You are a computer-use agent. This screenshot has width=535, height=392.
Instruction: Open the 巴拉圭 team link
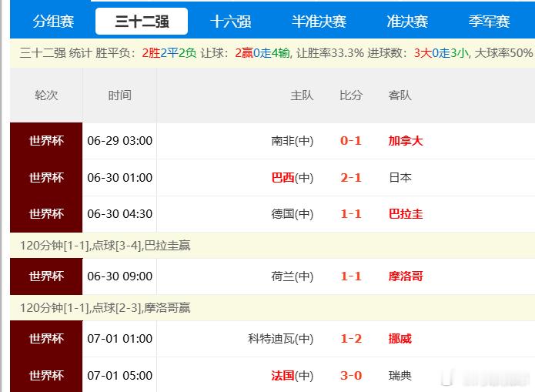(406, 214)
